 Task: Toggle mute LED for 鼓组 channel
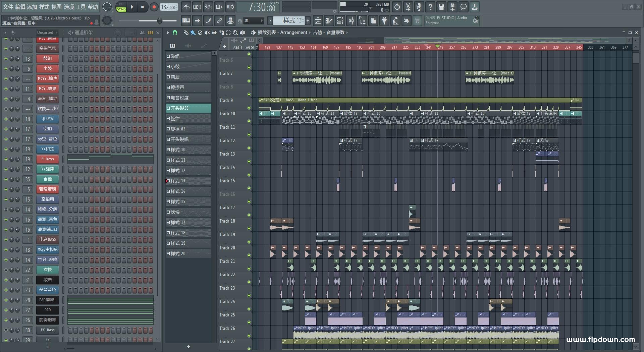[6, 59]
